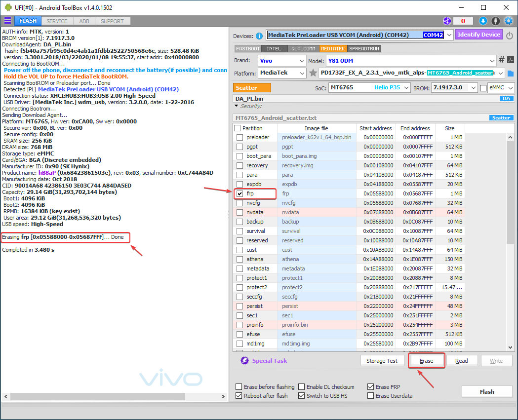The width and height of the screenshot is (518, 420).
Task: Toggle the frp partition checkbox
Action: 240,194
